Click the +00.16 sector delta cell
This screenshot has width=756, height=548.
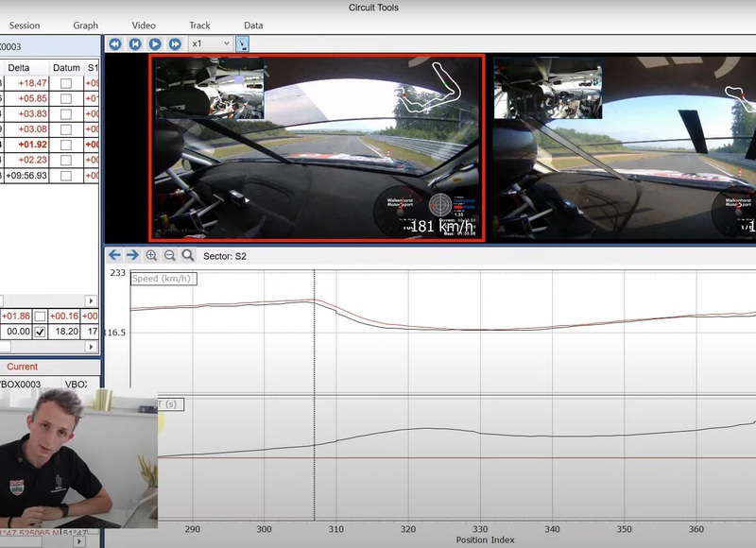pyautogui.click(x=64, y=317)
